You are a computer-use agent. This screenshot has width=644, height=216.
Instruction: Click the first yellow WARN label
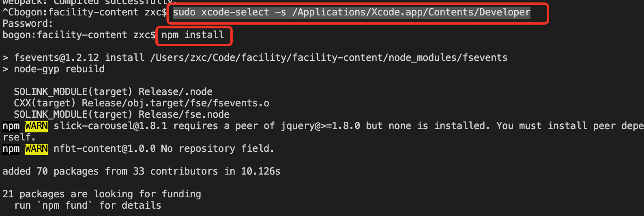(x=36, y=126)
